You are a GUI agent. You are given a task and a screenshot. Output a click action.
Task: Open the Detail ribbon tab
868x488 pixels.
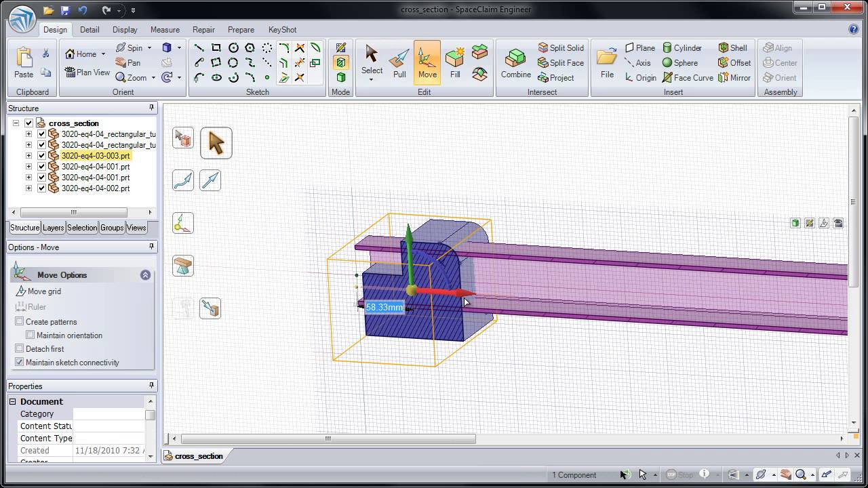[90, 29]
